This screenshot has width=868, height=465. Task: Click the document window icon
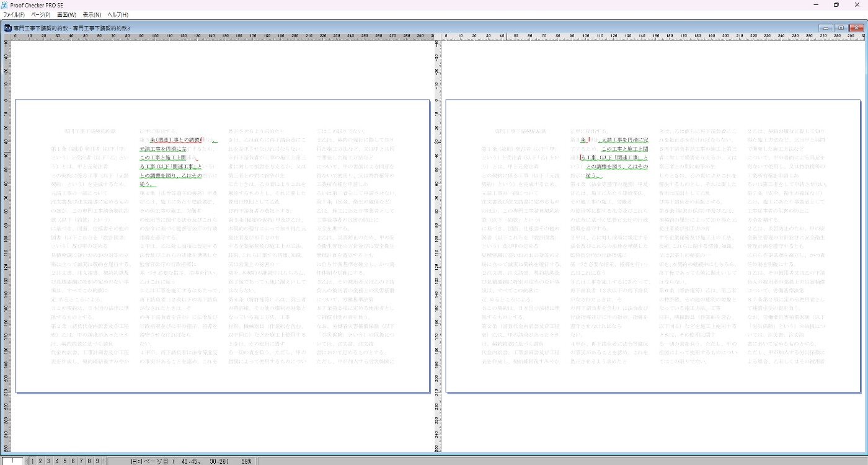pos(8,28)
